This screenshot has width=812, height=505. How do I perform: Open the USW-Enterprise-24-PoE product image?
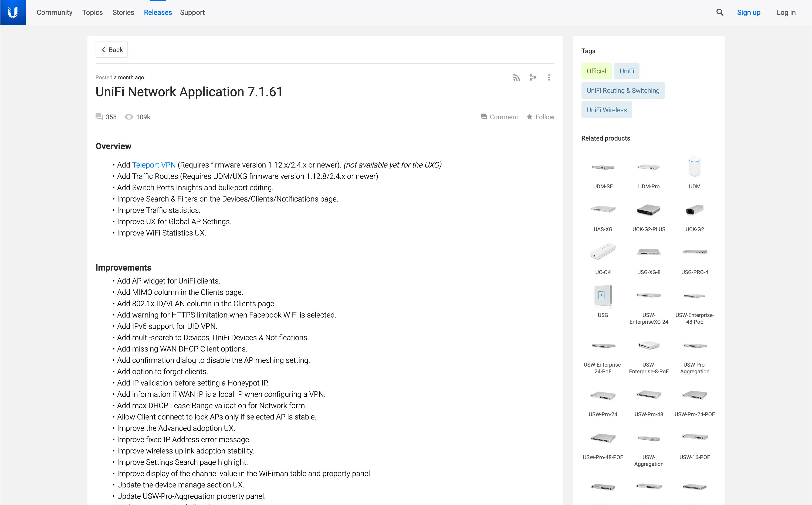point(603,346)
